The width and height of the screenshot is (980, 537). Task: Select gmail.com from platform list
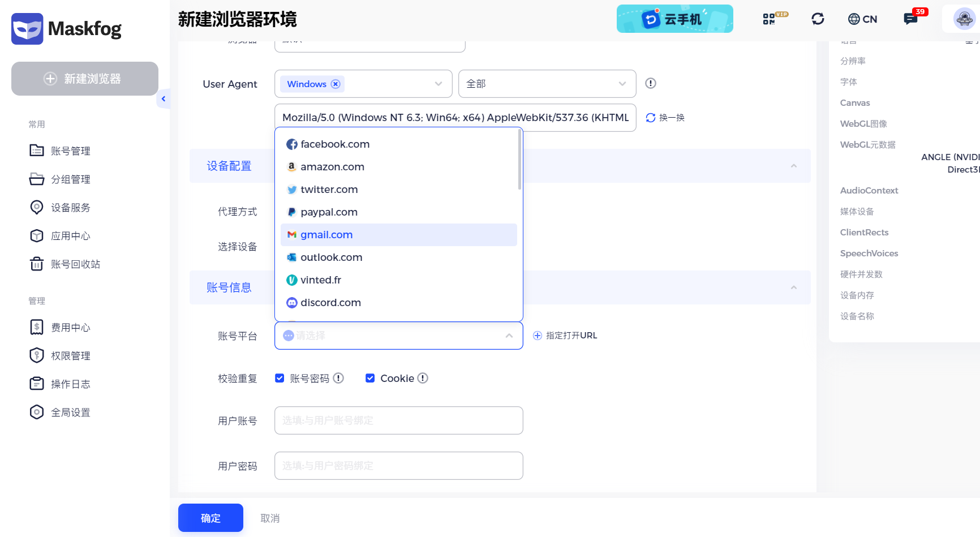[x=399, y=235]
